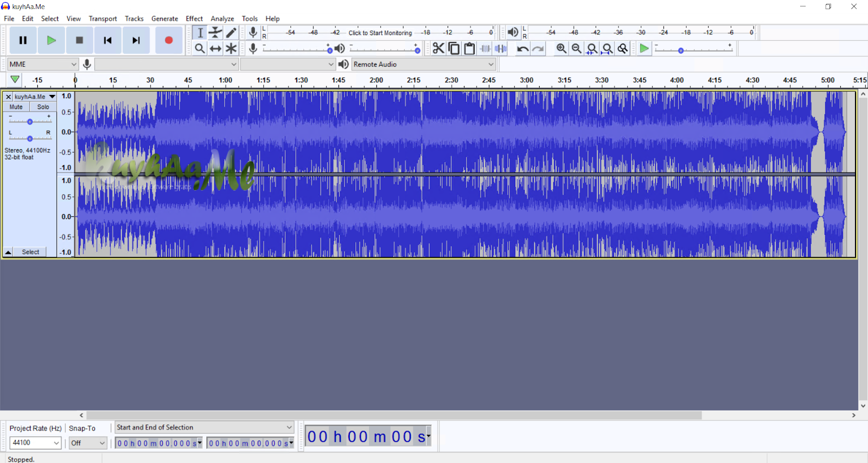Open the Effect menu
This screenshot has width=868, height=463.
(x=194, y=18)
